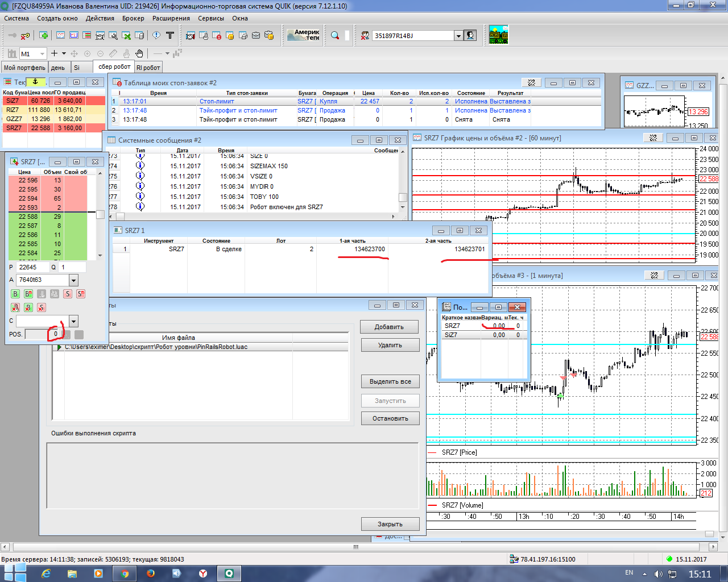Screen dimensions: 728x582
Task: Toggle the crosshair cursor tool in chart toolbar
Action: tap(55, 53)
